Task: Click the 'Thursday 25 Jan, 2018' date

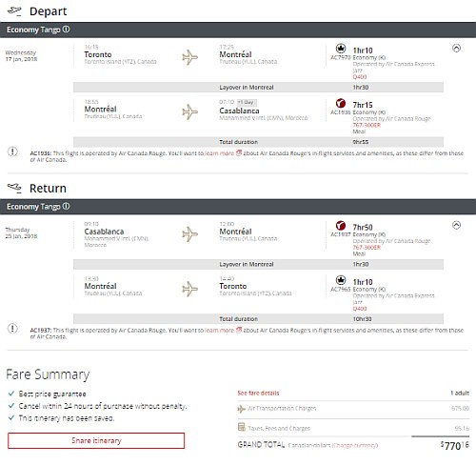Action: (21, 232)
